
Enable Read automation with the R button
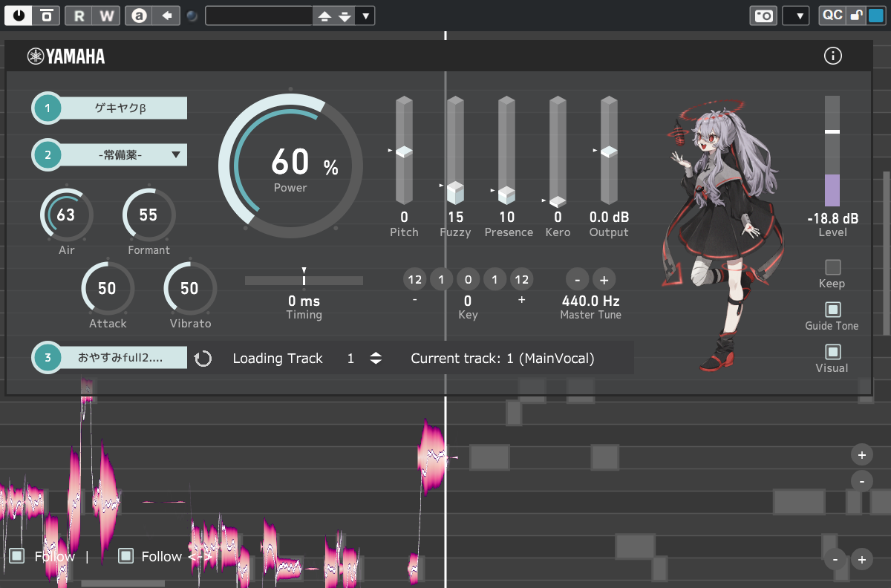79,15
